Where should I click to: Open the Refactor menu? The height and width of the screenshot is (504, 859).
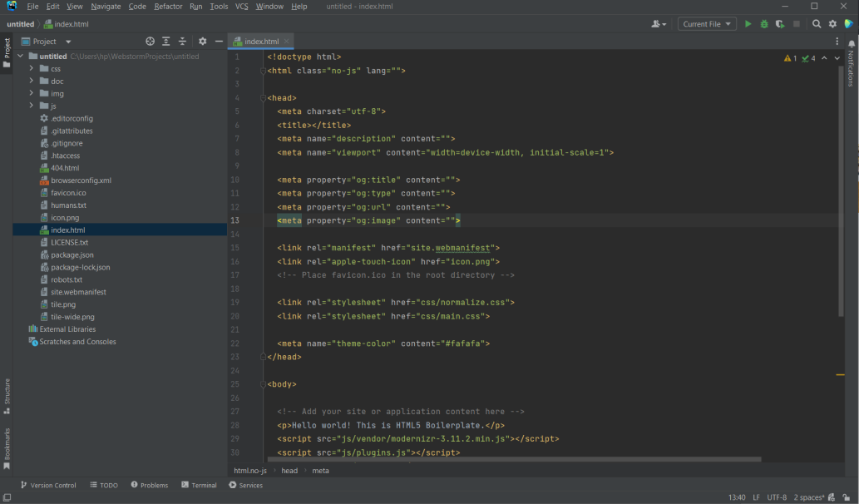click(x=168, y=6)
